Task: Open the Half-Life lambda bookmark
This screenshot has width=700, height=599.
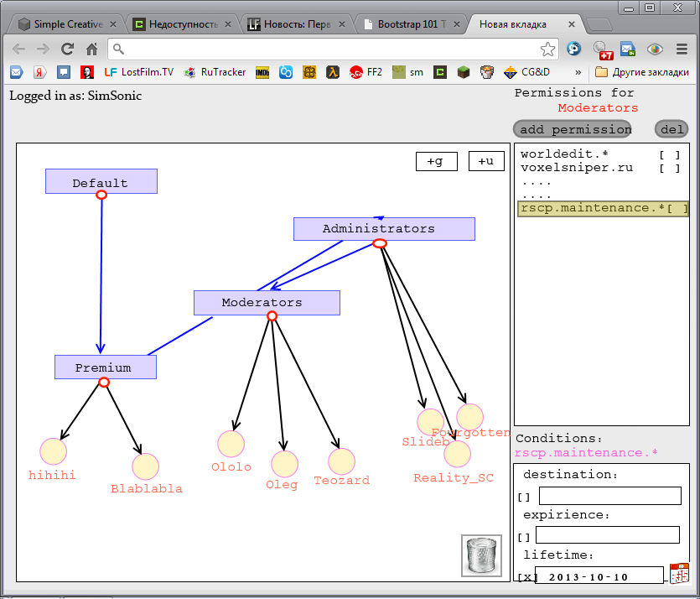Action: [333, 72]
